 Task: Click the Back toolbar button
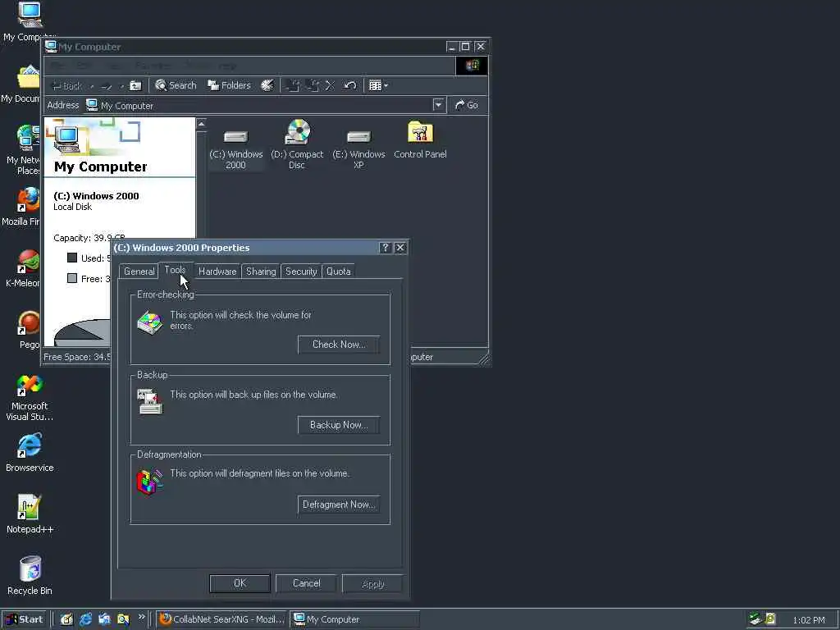tap(67, 85)
